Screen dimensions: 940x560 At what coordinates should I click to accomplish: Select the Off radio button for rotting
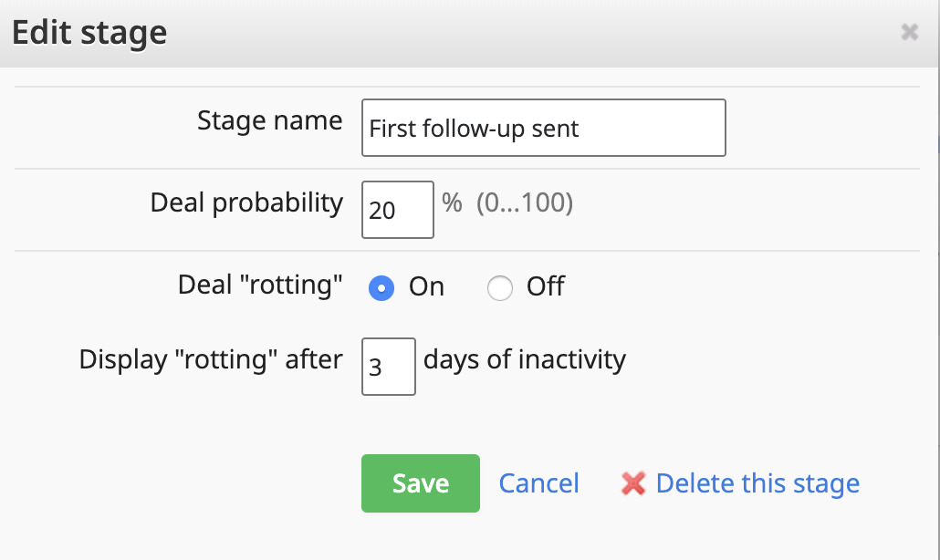[500, 288]
